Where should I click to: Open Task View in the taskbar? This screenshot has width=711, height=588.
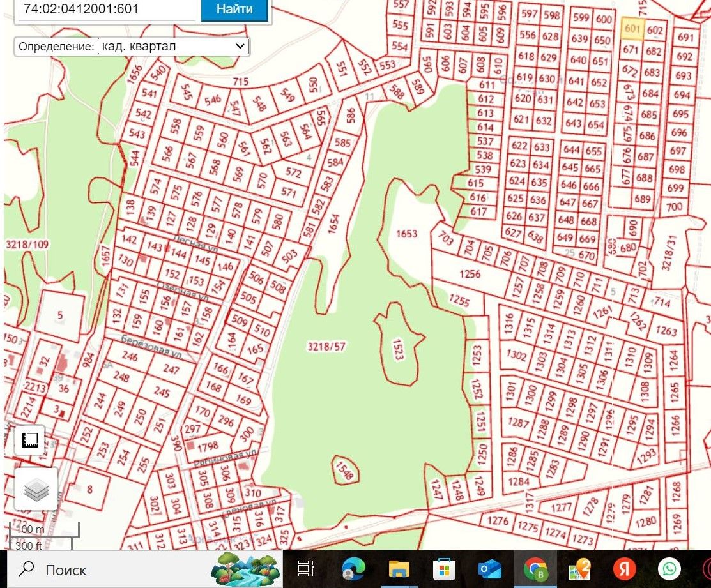click(x=307, y=569)
